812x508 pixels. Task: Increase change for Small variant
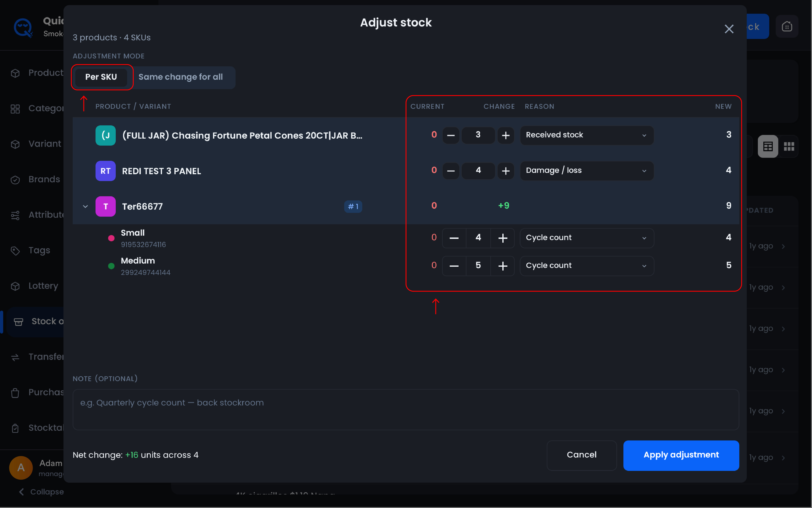point(502,238)
